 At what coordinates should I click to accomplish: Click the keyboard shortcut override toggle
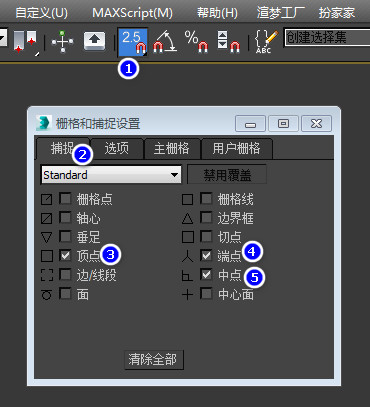[x=94, y=41]
